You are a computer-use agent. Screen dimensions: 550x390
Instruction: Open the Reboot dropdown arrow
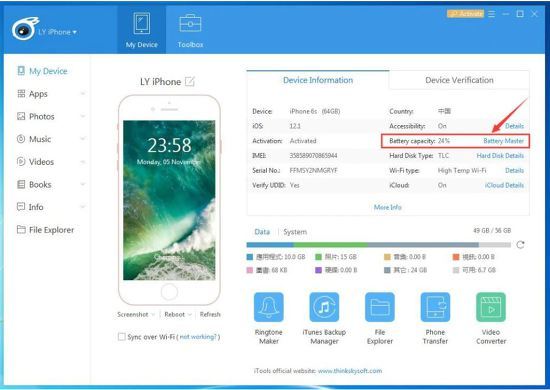tap(189, 315)
